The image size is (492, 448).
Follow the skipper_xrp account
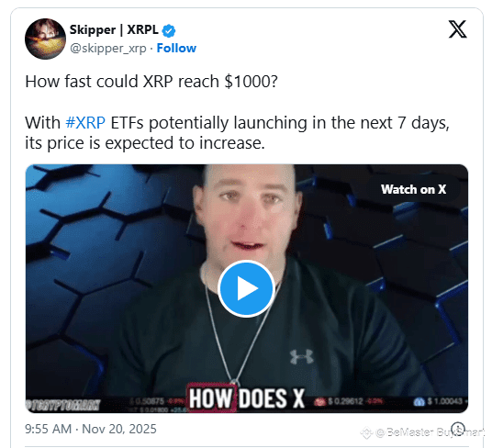[176, 49]
